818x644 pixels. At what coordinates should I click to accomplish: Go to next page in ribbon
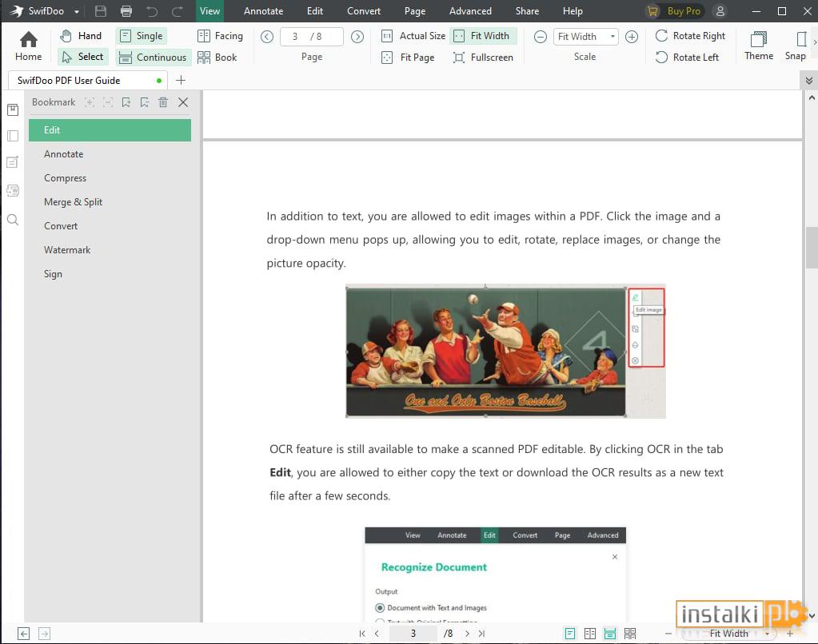tap(357, 37)
